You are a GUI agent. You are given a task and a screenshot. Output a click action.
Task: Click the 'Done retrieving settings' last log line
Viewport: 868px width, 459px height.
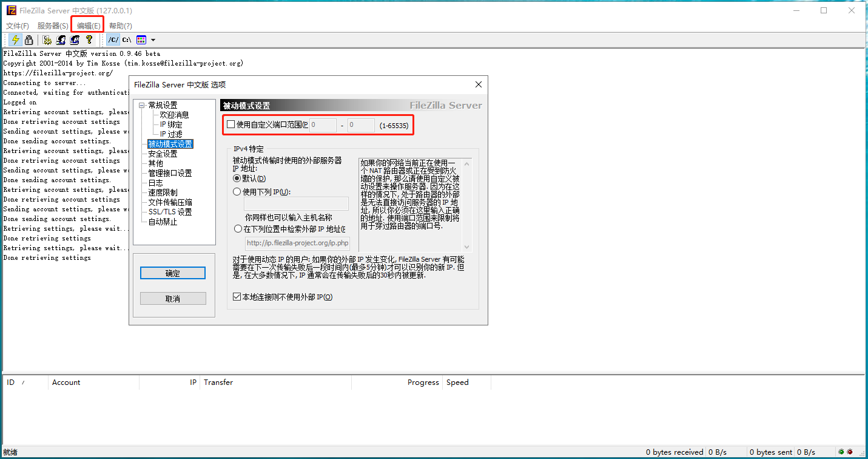[47, 258]
